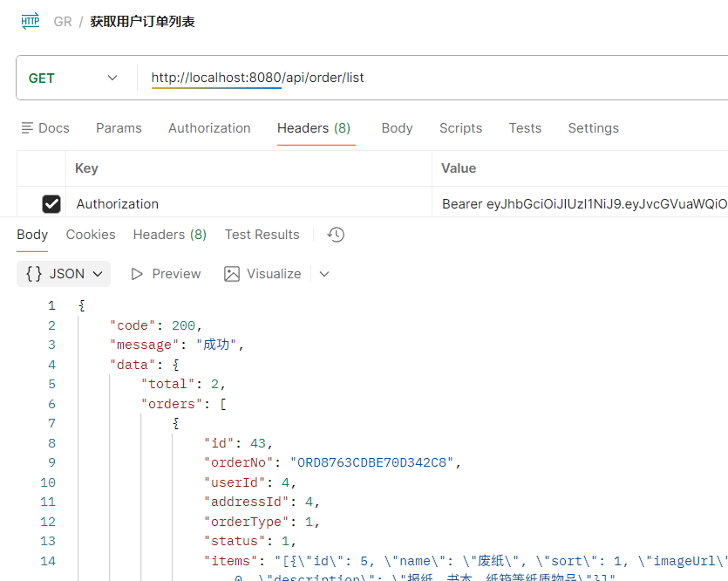Uncheck the Authorization header checkbox
Image resolution: width=728 pixels, height=581 pixels.
pyautogui.click(x=51, y=204)
